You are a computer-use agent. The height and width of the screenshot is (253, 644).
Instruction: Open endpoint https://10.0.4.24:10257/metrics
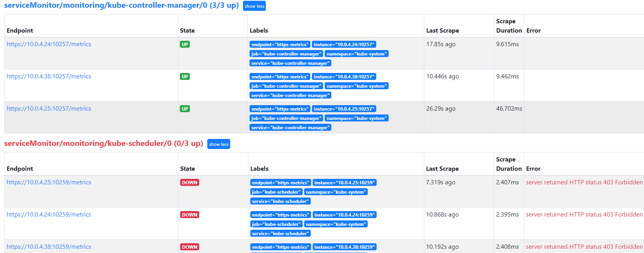point(49,44)
